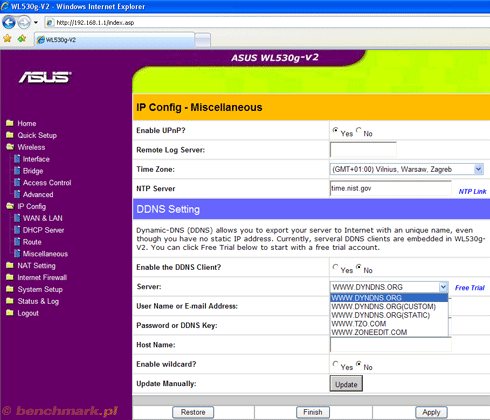Switch to the WL530g-V2 browser tab
The height and width of the screenshot is (420, 490).
pos(115,40)
